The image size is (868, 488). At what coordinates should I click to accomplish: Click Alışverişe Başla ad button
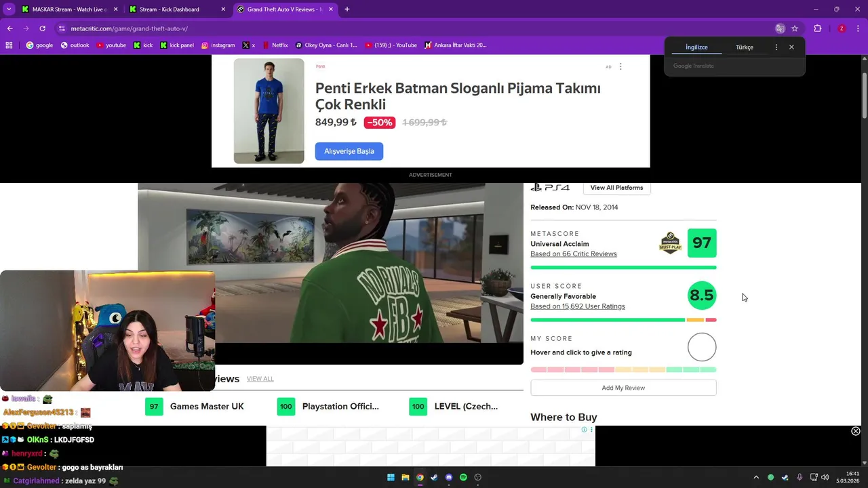coord(349,151)
